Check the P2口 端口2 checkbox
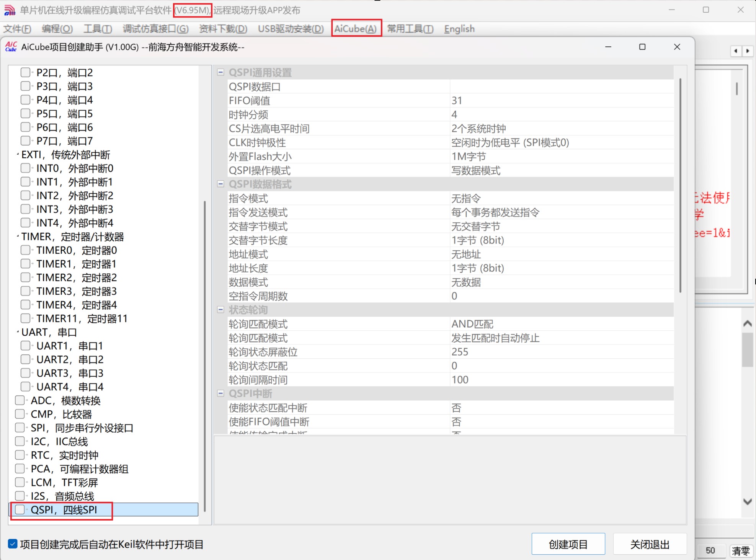Image resolution: width=756 pixels, height=560 pixels. coord(25,72)
